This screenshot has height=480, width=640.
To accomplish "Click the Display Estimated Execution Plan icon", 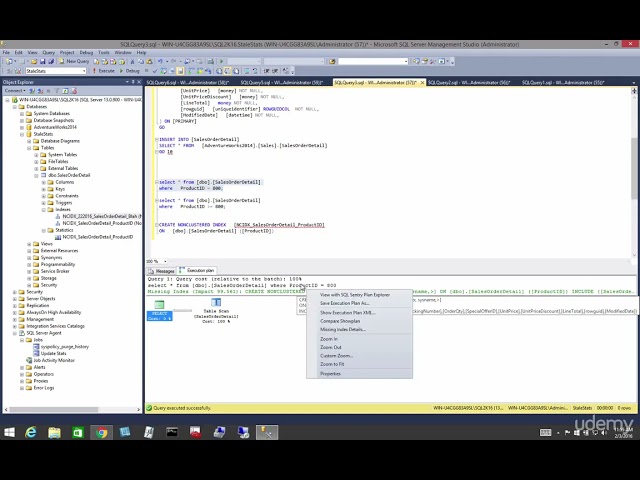I will click(x=163, y=71).
